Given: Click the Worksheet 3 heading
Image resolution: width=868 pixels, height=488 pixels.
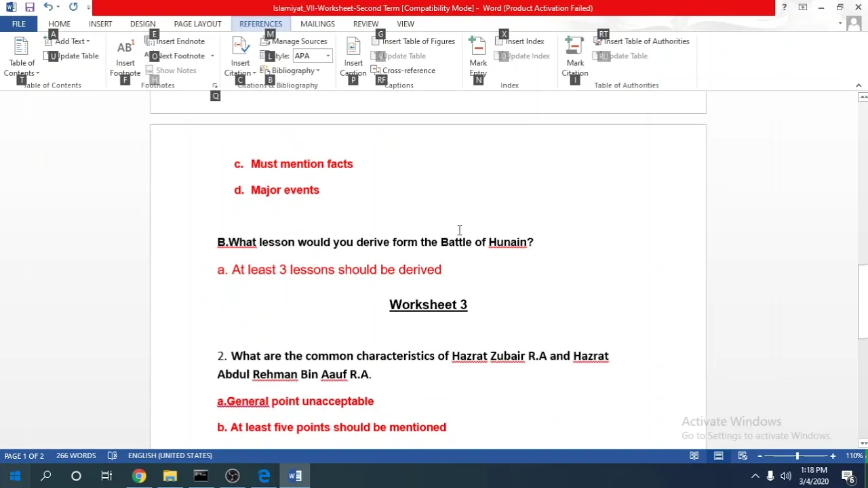Looking at the screenshot, I should (x=428, y=304).
